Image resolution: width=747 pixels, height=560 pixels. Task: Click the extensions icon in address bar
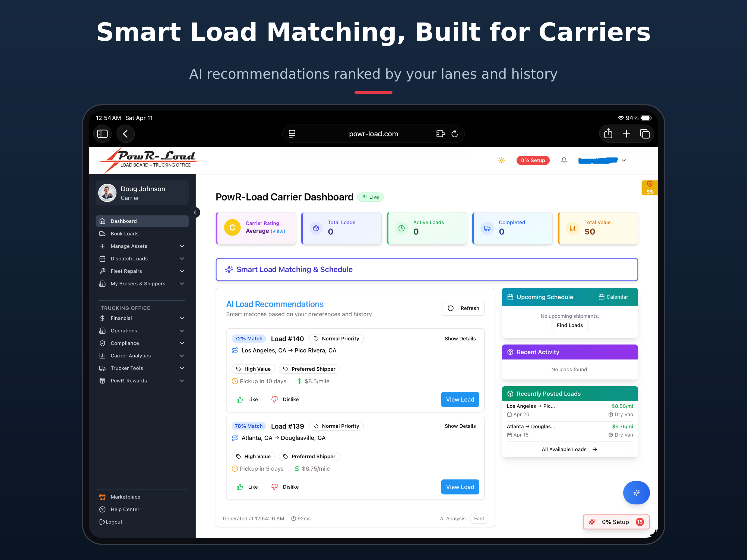pyautogui.click(x=440, y=134)
